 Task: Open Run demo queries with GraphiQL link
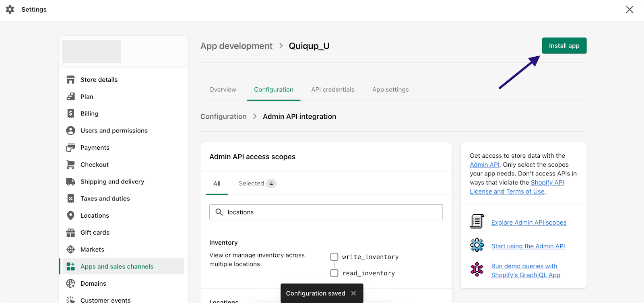click(526, 270)
